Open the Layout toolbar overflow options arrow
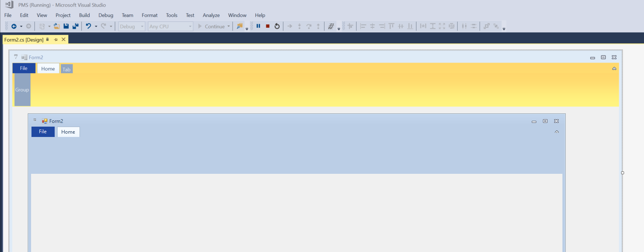 504,29
